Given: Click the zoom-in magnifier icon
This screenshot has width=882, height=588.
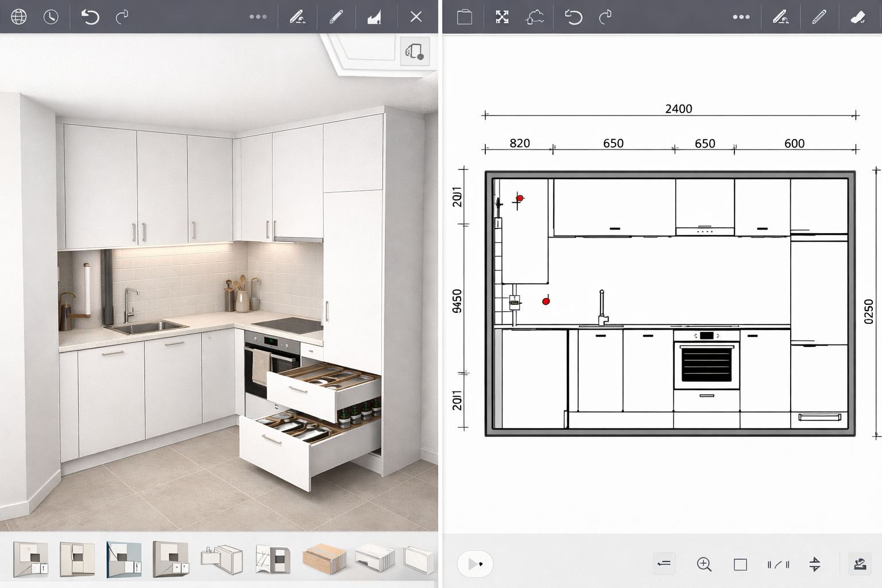Looking at the screenshot, I should [x=704, y=564].
